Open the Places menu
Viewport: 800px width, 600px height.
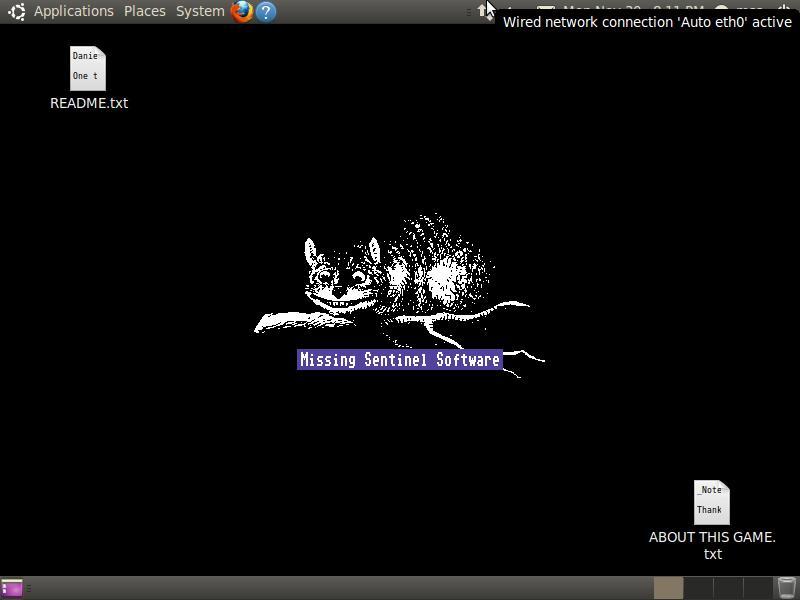(145, 11)
